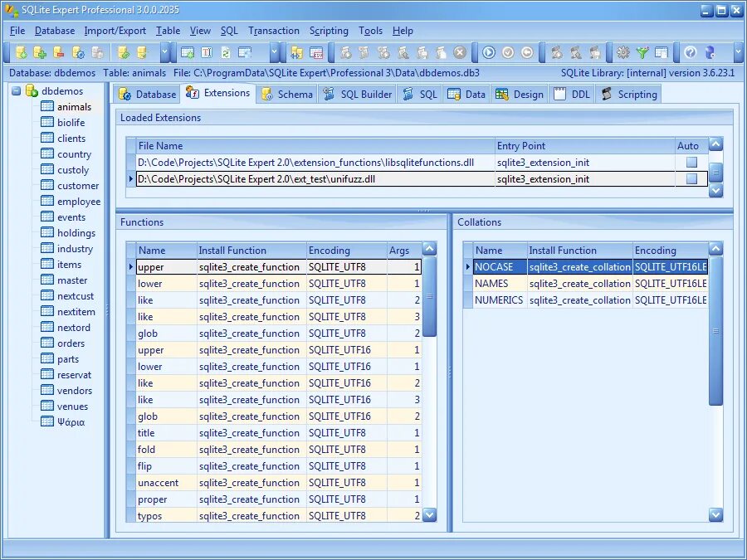Open the database toolbar overflow arrow
The width and height of the screenshot is (747, 560).
click(x=164, y=52)
